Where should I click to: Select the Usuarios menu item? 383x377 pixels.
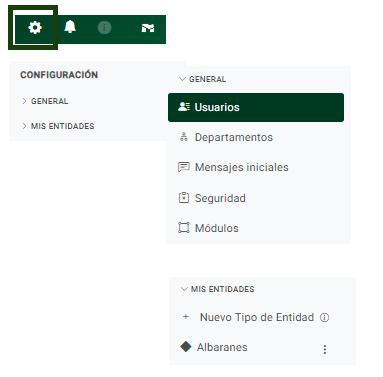[256, 107]
